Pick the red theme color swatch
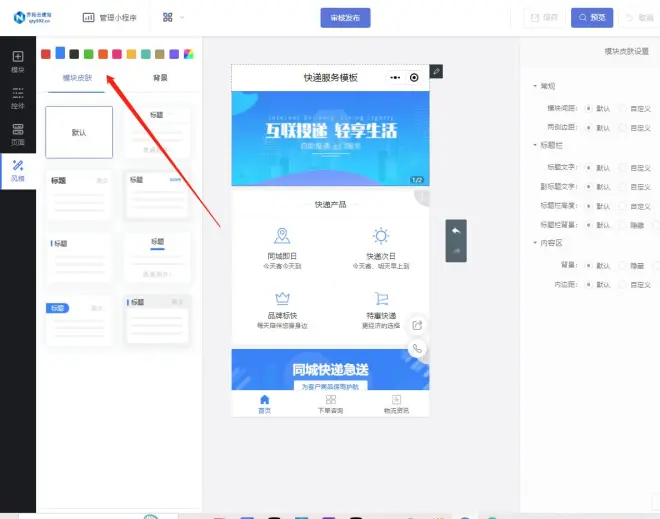The image size is (660, 519). [x=46, y=54]
